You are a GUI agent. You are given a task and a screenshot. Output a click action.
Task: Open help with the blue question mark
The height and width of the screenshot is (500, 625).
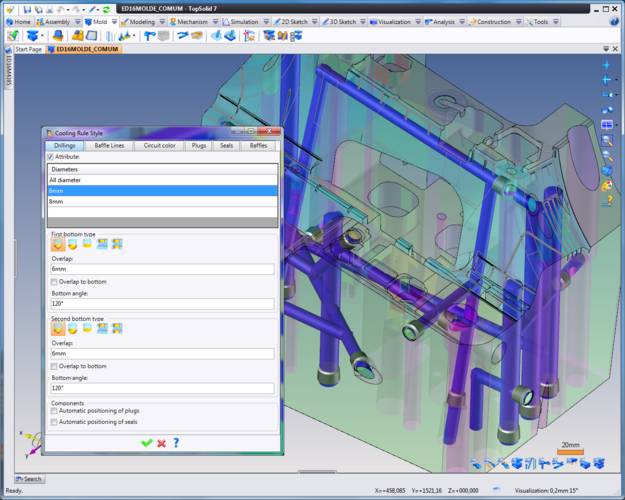pyautogui.click(x=176, y=442)
